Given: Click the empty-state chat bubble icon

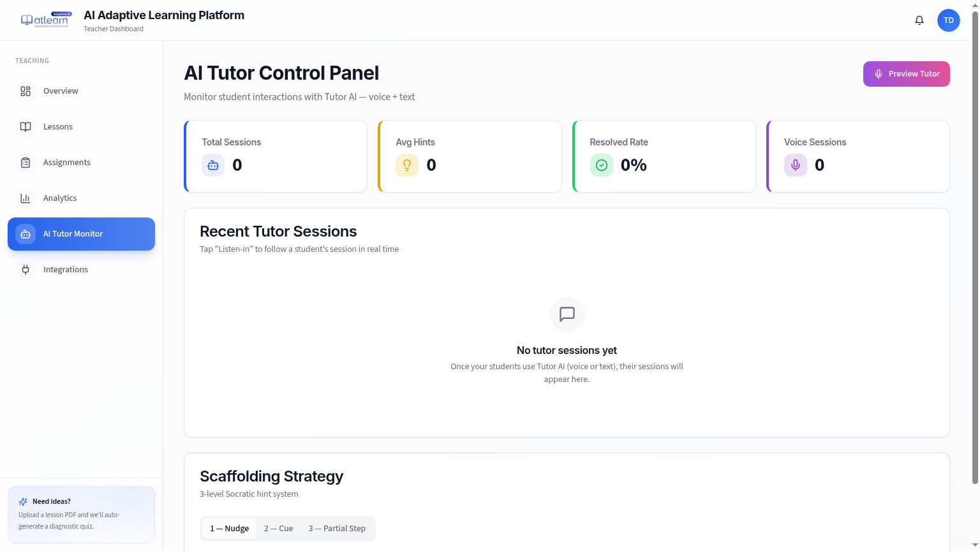Looking at the screenshot, I should 567,314.
